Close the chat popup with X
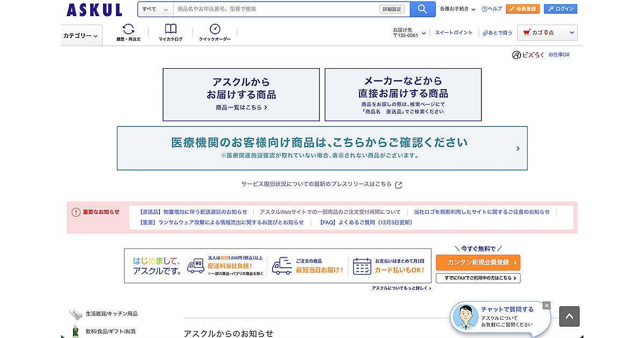The width and height of the screenshot is (644, 338). (x=546, y=305)
